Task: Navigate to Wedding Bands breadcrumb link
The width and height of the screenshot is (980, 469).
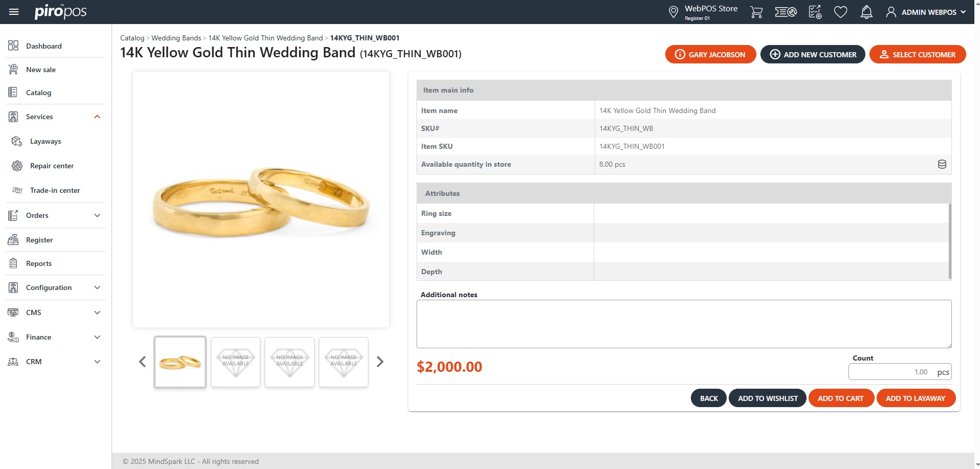Action: pyautogui.click(x=176, y=38)
